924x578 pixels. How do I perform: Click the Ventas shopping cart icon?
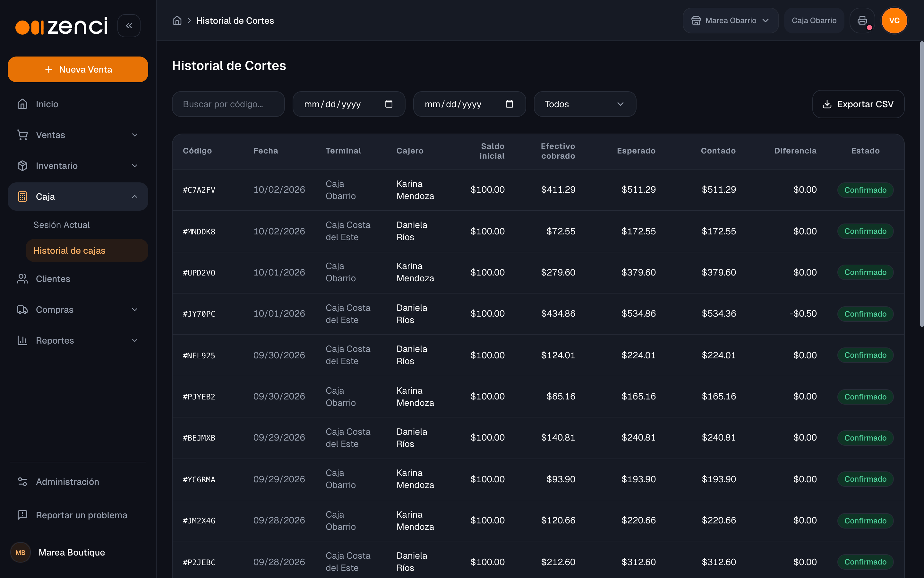22,135
